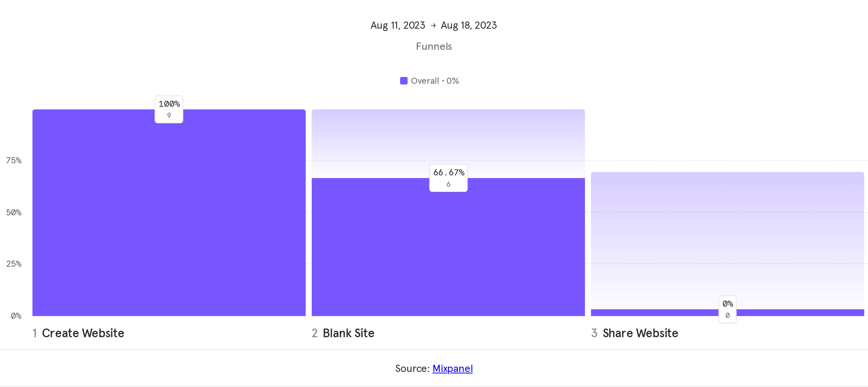
Task: Click the Share Website step label
Action: (640, 333)
